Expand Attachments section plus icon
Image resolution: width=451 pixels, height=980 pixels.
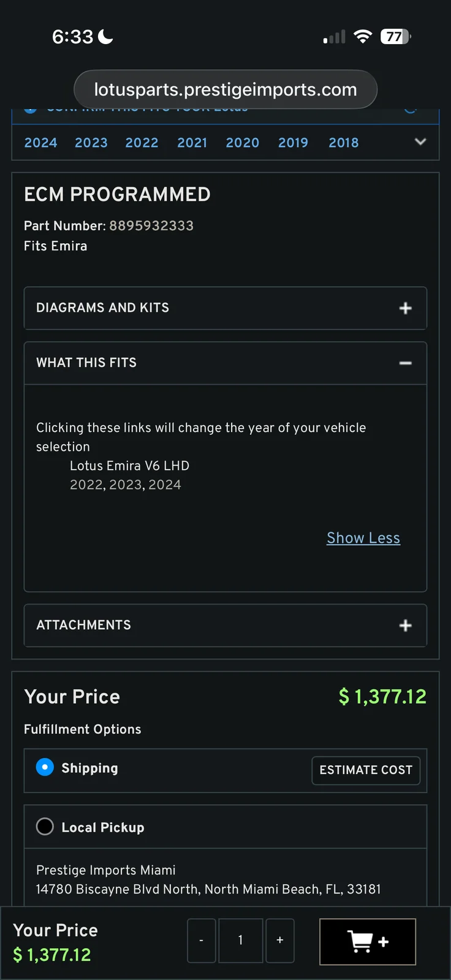405,625
